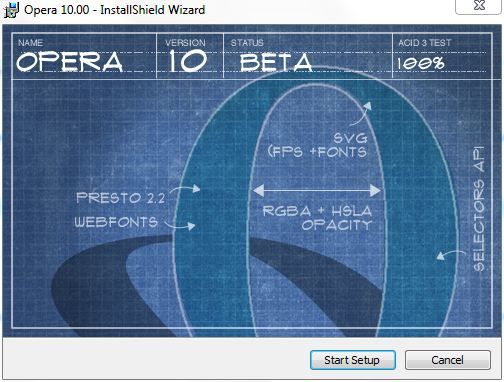This screenshot has height=382, width=504.
Task: Click the Opera 10.00 title bar text
Action: click(x=114, y=10)
